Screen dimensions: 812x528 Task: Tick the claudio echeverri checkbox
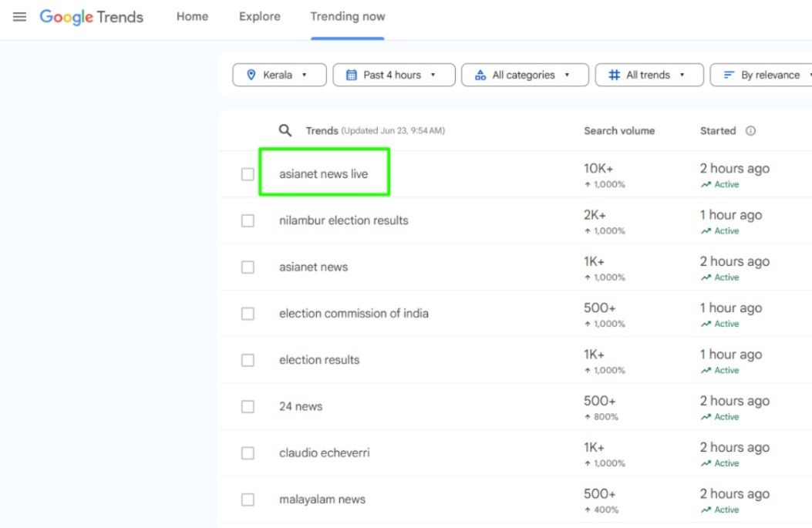coord(248,453)
